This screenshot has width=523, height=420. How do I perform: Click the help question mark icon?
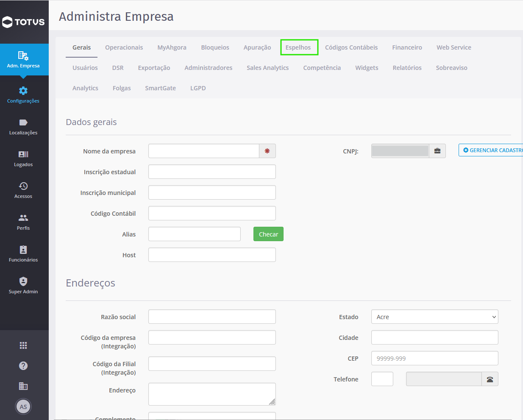click(x=23, y=366)
